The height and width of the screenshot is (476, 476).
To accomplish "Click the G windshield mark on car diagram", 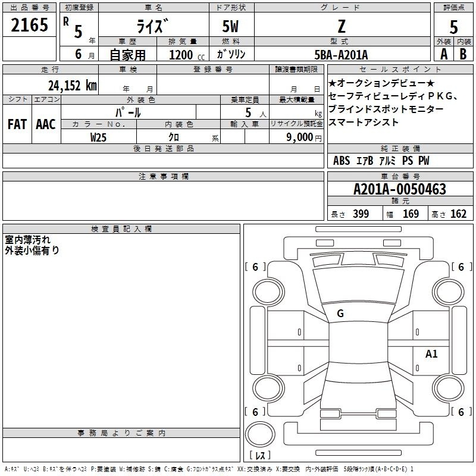I will (340, 314).
